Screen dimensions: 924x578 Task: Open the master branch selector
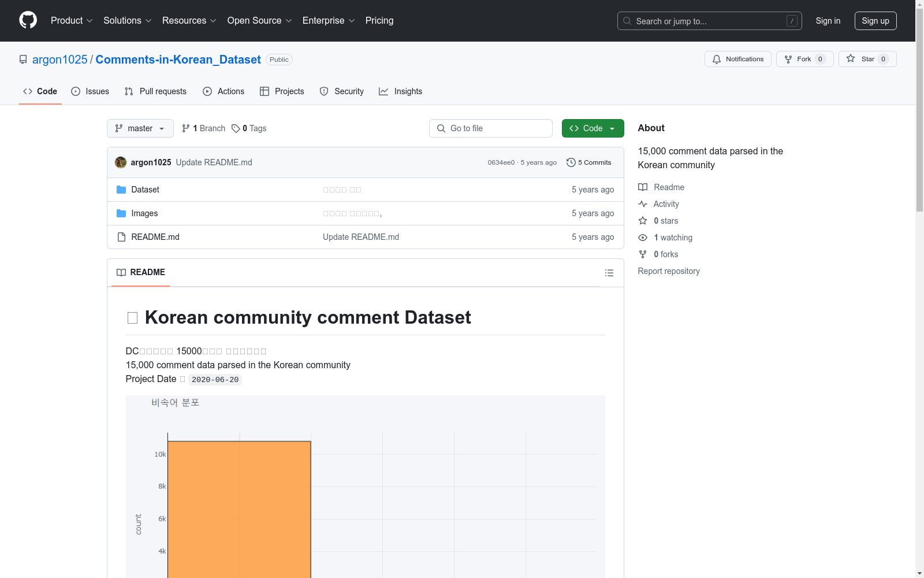click(x=140, y=128)
